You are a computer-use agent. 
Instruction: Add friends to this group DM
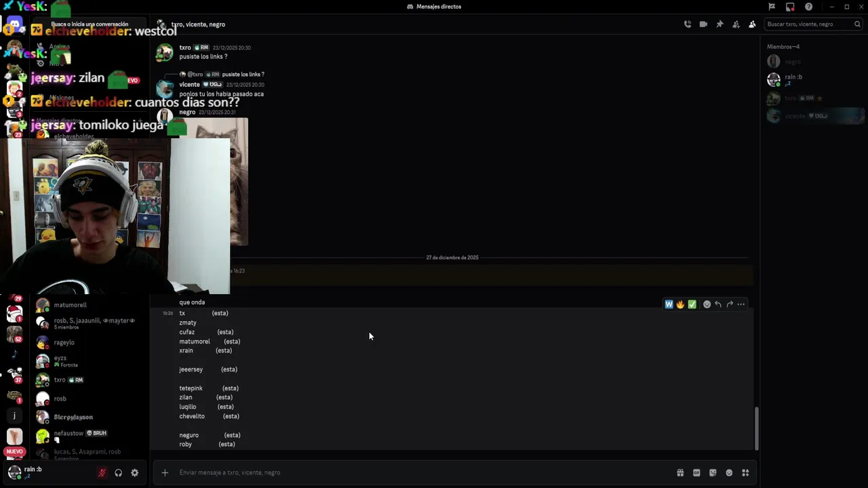[736, 24]
